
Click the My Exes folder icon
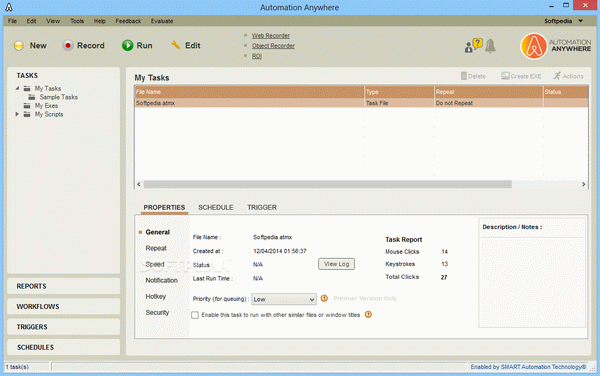pos(27,106)
